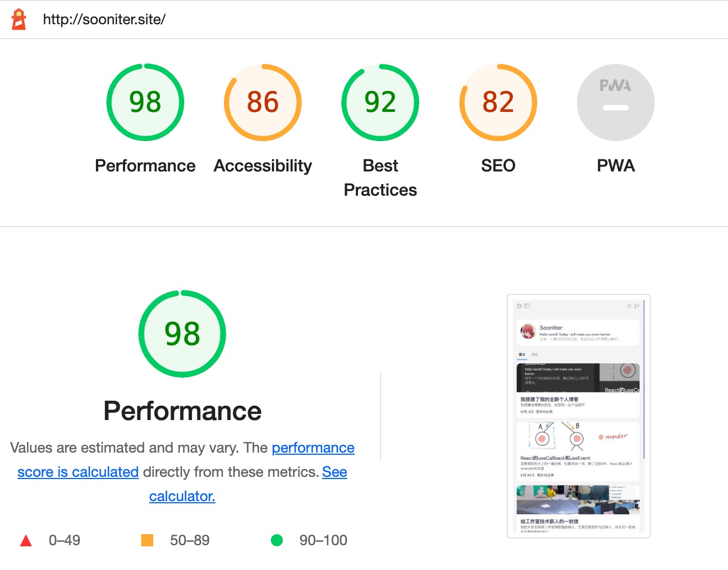Viewport: 728px width, 570px height.
Task: Open the performance score is calculated link
Action: pyautogui.click(x=186, y=460)
